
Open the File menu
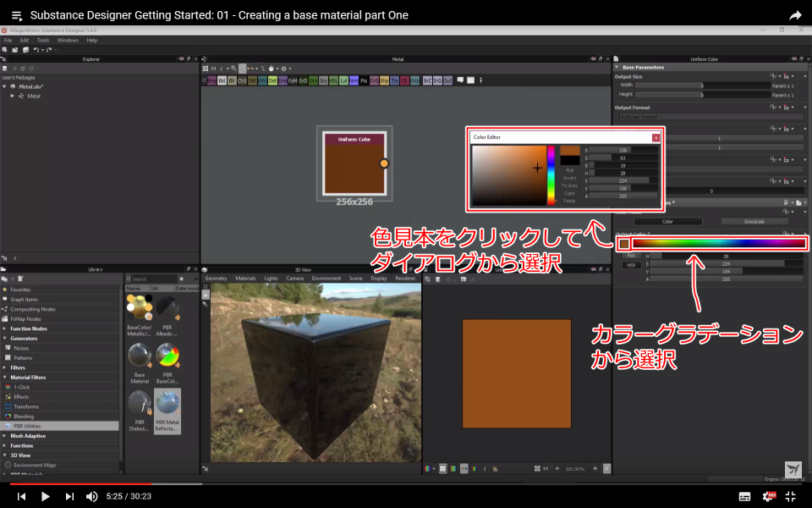tap(8, 40)
